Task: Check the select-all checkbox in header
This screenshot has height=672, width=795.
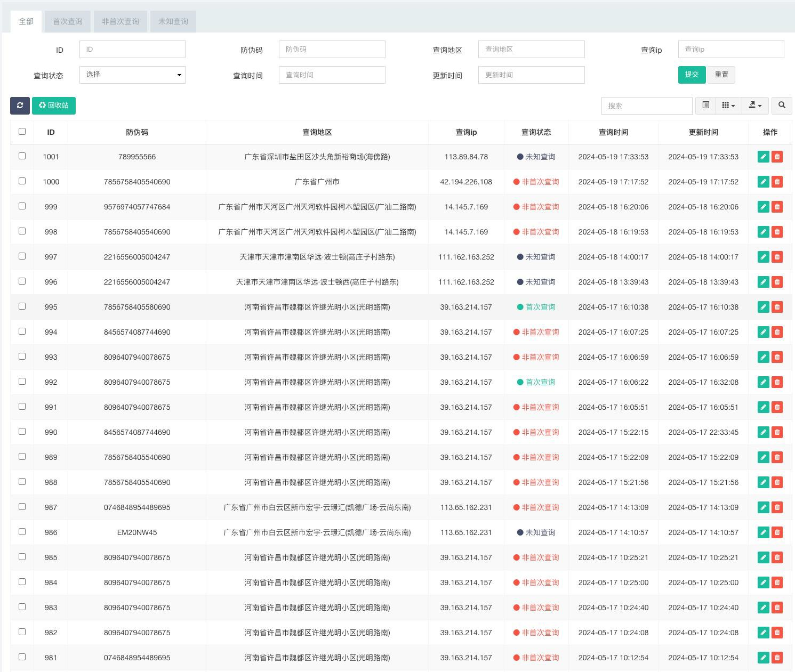Action: point(22,131)
